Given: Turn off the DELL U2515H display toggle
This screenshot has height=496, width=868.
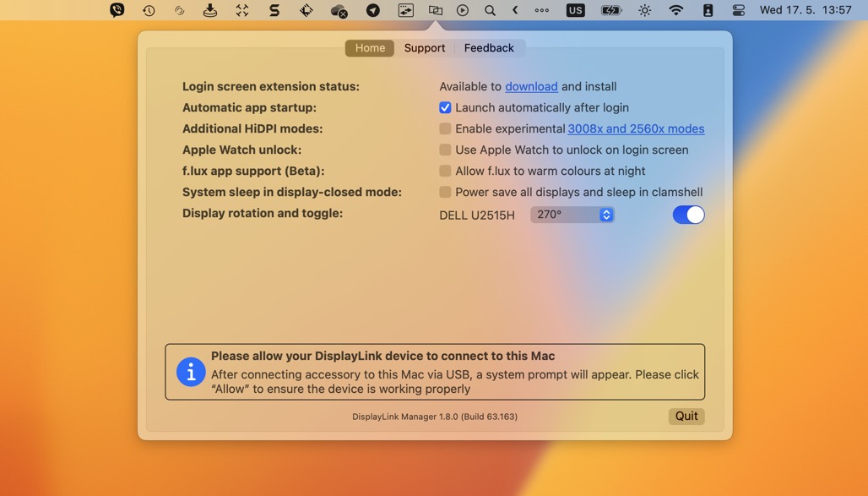Looking at the screenshot, I should click(688, 215).
